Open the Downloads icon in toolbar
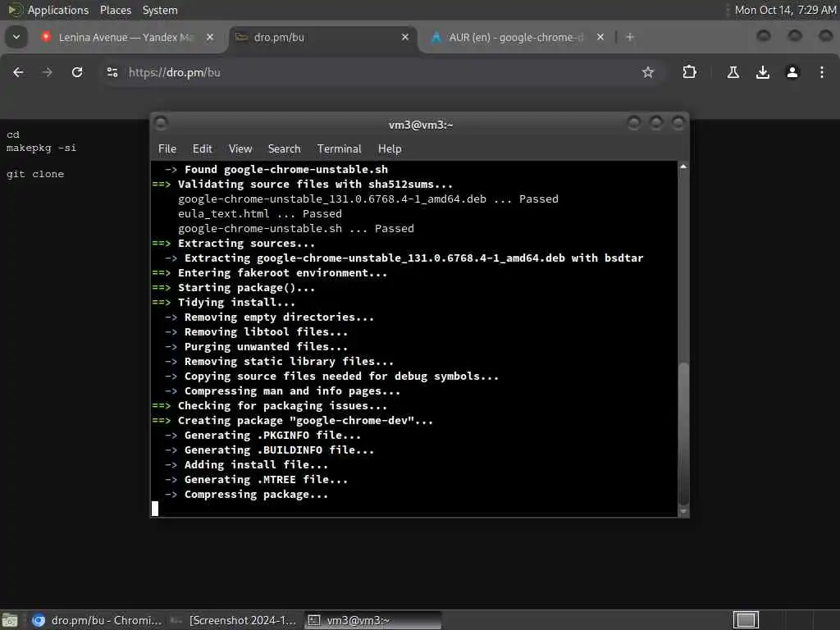840x630 pixels. click(762, 72)
